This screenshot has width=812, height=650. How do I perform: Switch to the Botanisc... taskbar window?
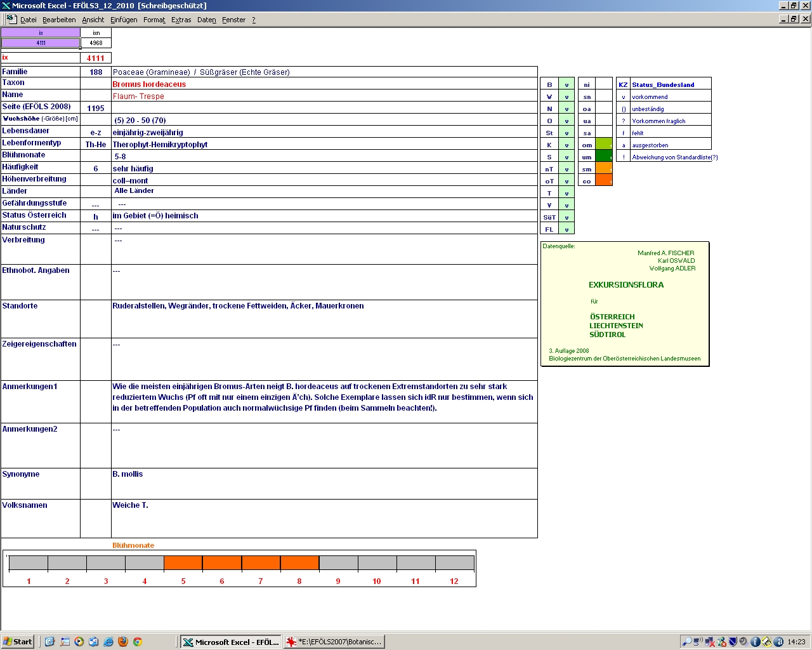pyautogui.click(x=334, y=642)
